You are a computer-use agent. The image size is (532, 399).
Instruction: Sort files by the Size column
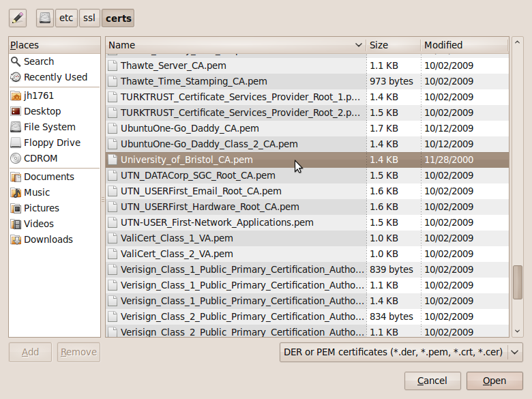click(x=394, y=45)
